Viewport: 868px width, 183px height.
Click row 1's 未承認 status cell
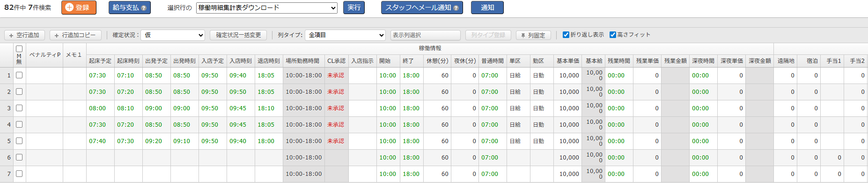(336, 75)
